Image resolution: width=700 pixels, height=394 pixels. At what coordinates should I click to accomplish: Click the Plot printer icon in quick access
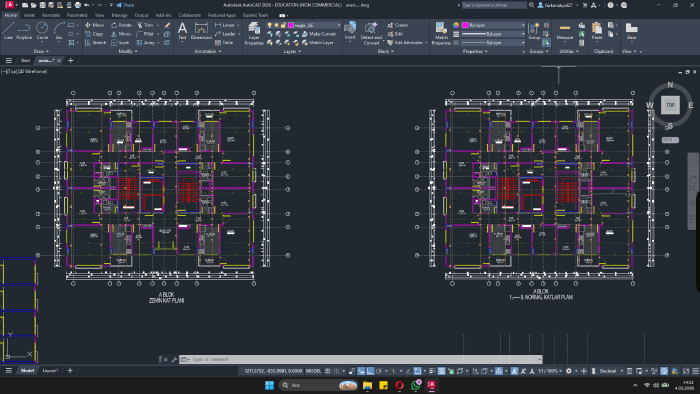(x=78, y=5)
